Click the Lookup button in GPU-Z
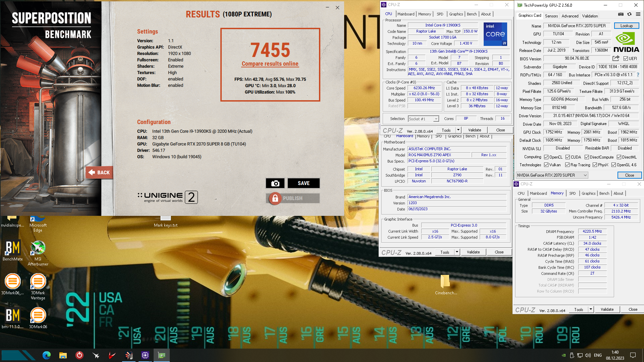 tap(626, 26)
